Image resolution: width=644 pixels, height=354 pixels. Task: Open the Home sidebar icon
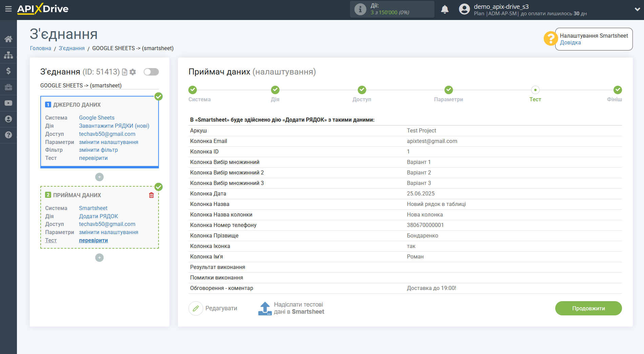(8, 39)
